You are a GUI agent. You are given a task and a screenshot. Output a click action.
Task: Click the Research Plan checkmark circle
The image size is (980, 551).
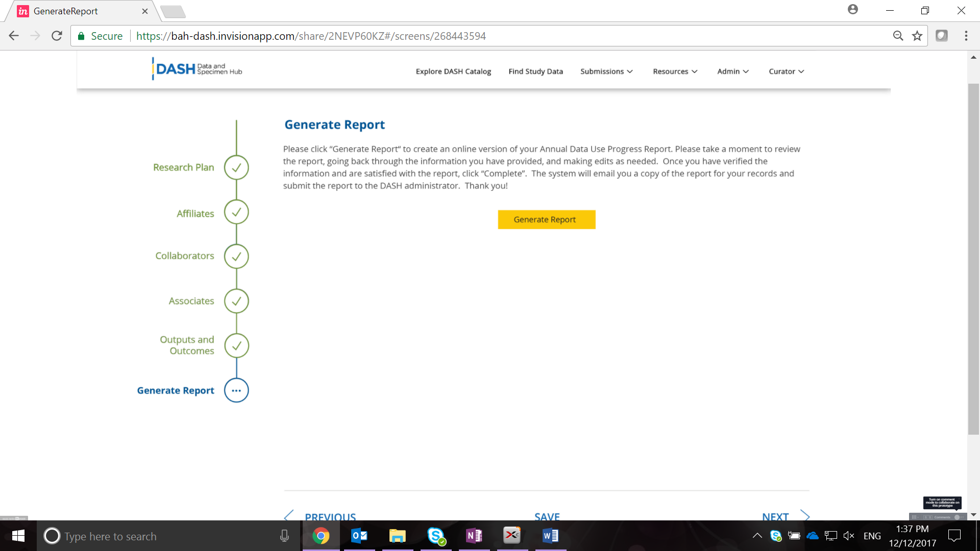[236, 167]
